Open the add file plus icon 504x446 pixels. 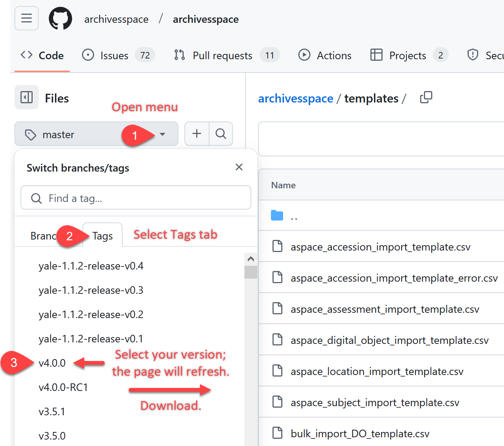point(197,134)
